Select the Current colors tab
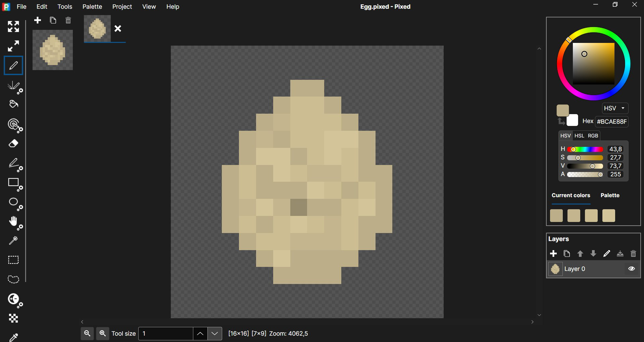Image resolution: width=644 pixels, height=342 pixels. click(571, 195)
